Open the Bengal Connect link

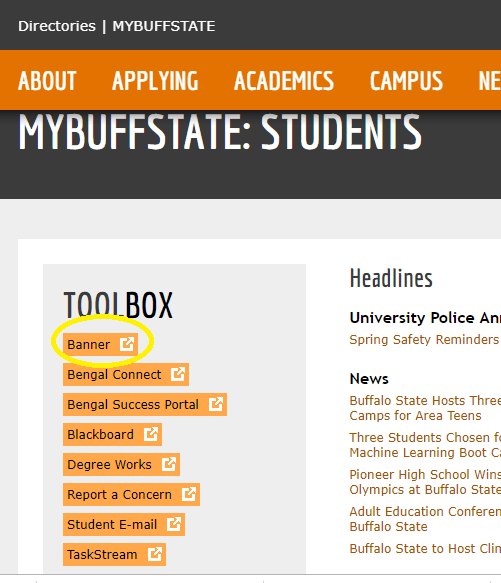pos(126,374)
